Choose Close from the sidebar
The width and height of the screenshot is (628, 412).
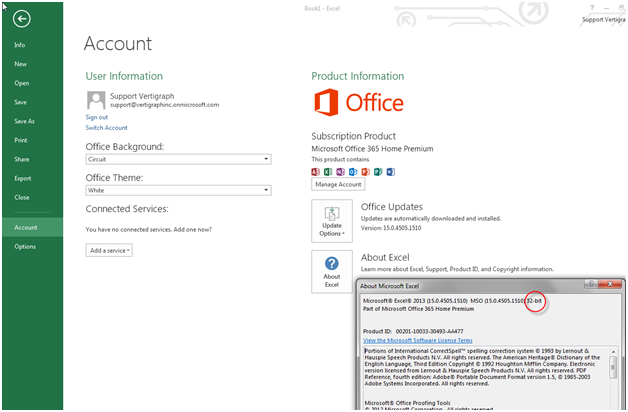pyautogui.click(x=22, y=197)
